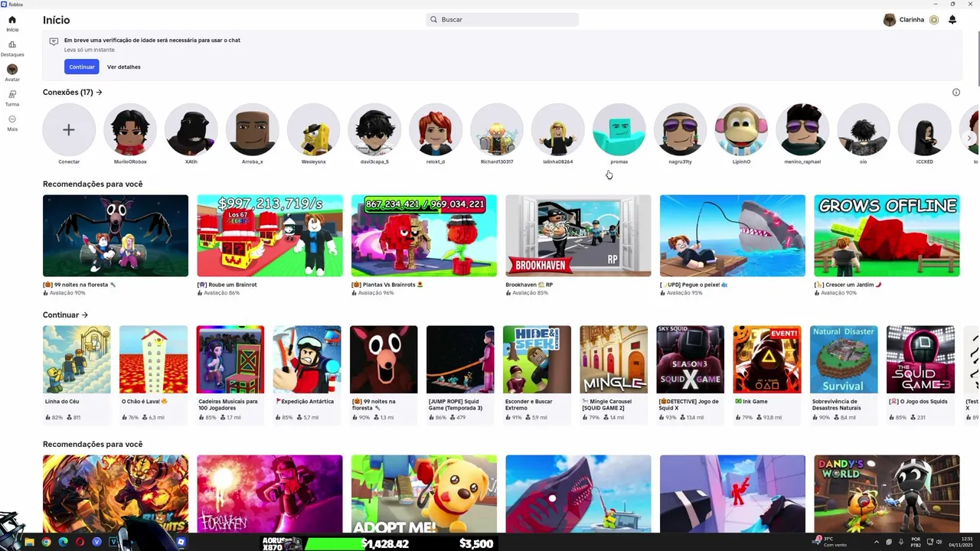Open the Turma sidebar item
The height and width of the screenshot is (551, 980).
[x=12, y=98]
